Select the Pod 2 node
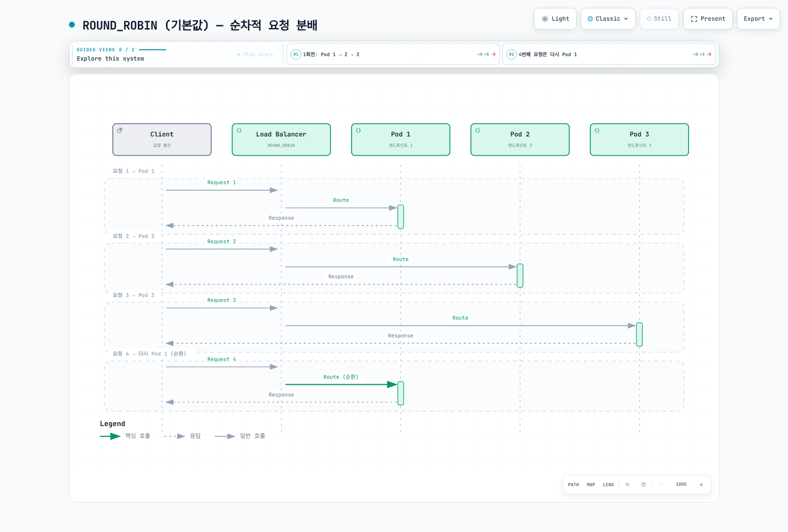 (520, 139)
